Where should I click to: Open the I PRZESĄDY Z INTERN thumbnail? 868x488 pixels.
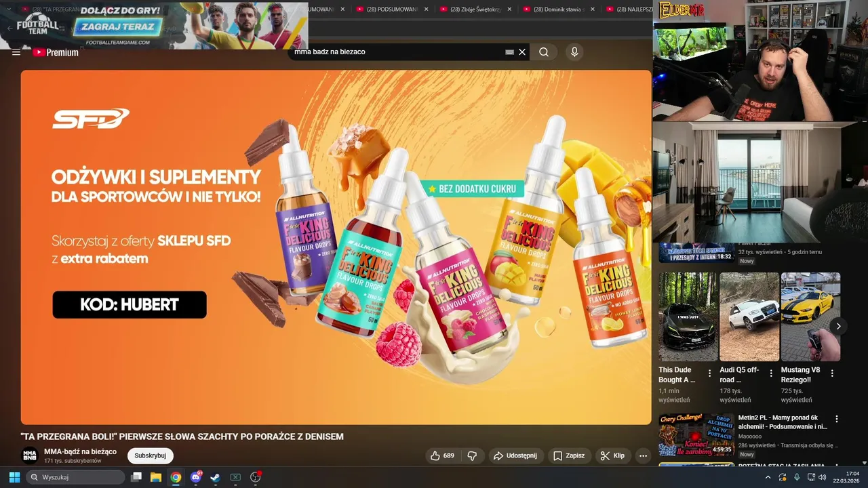point(696,252)
